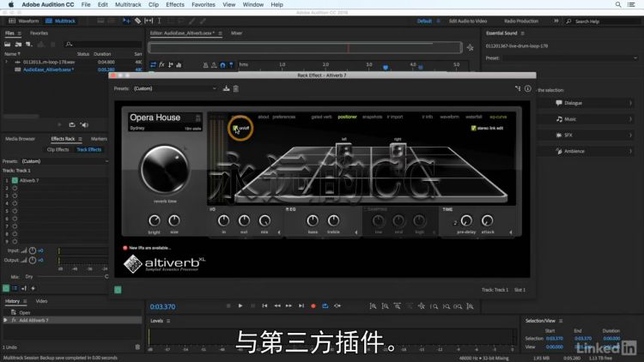
Task: Open the Effects menu
Action: click(x=175, y=4)
